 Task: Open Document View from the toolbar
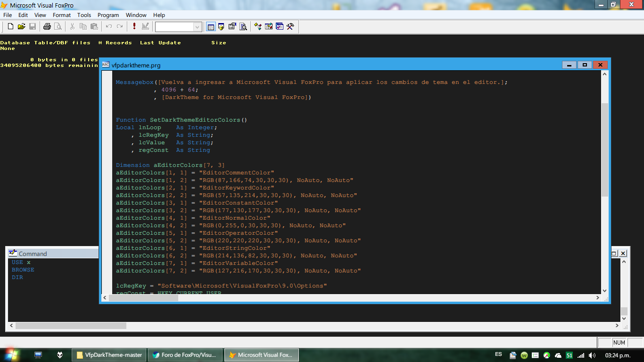tap(243, 27)
